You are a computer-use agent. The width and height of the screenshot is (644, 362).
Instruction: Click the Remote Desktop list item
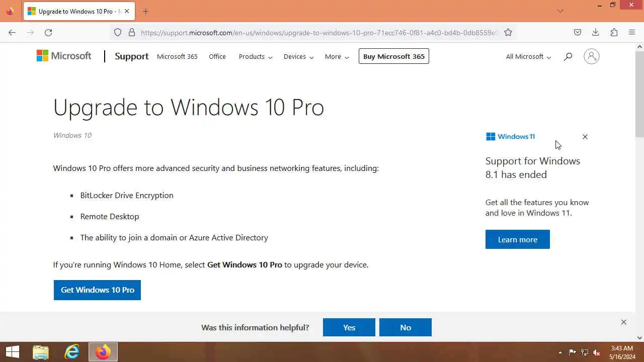click(x=110, y=216)
